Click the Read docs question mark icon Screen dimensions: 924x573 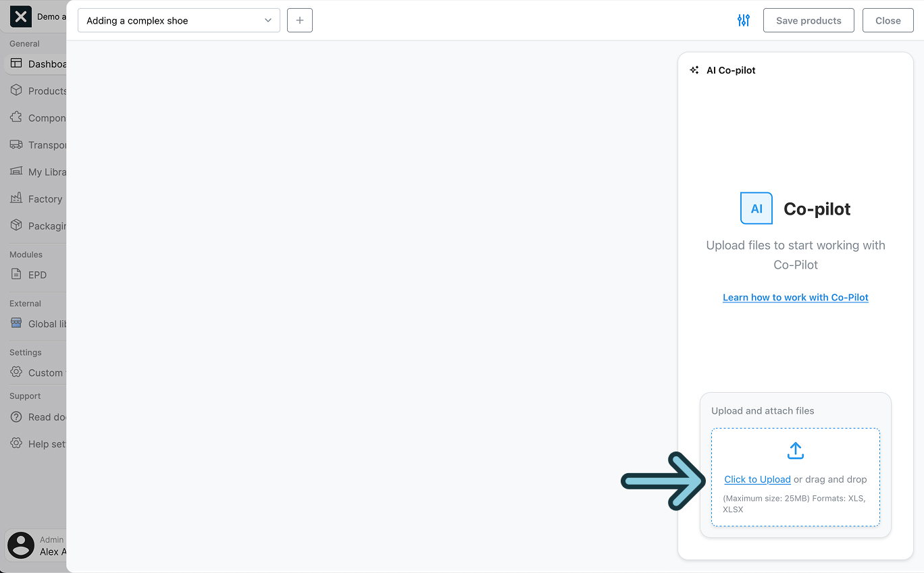click(15, 417)
